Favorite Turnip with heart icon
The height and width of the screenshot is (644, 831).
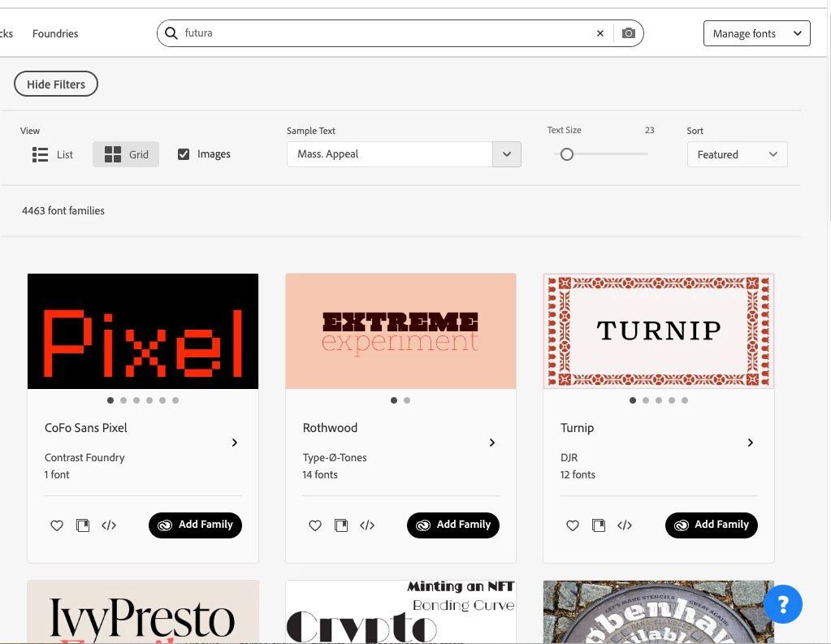(x=573, y=525)
